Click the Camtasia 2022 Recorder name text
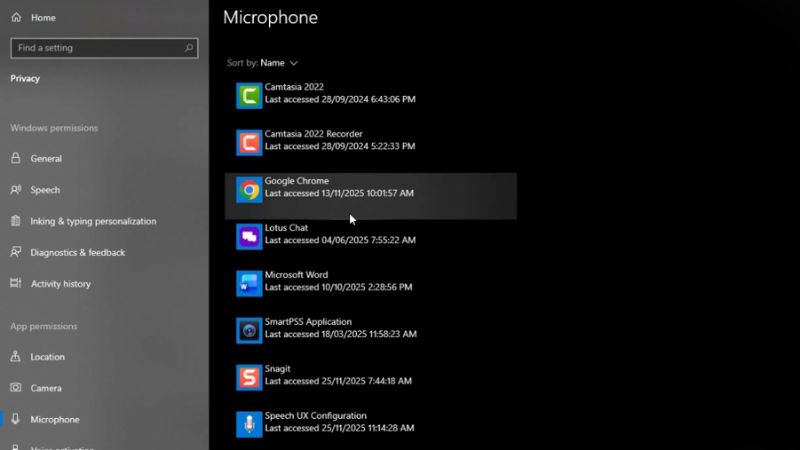Screen dimensions: 800x450 pos(313,134)
